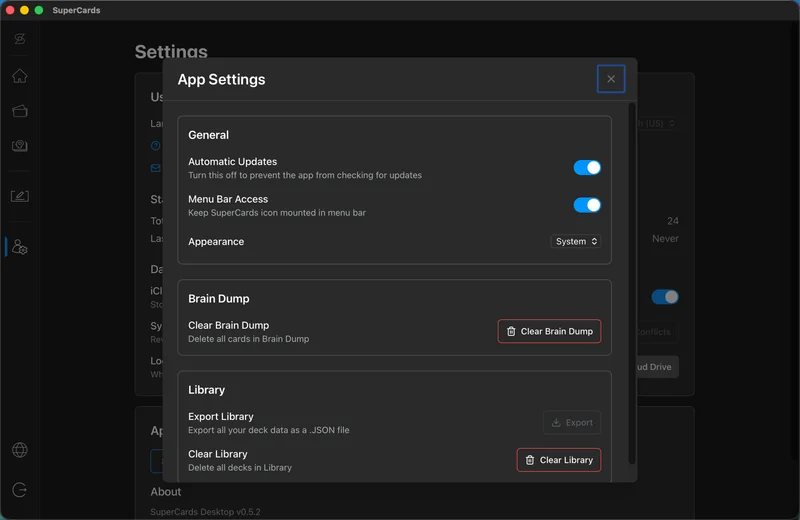Click the help question icon in background Settings
800x520 pixels.
click(x=156, y=146)
